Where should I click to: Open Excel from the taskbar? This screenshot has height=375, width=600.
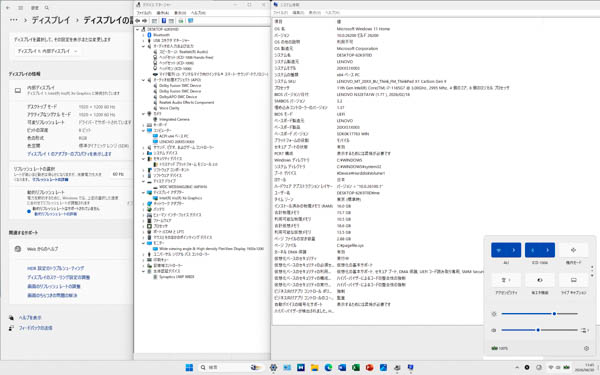(x=355, y=367)
